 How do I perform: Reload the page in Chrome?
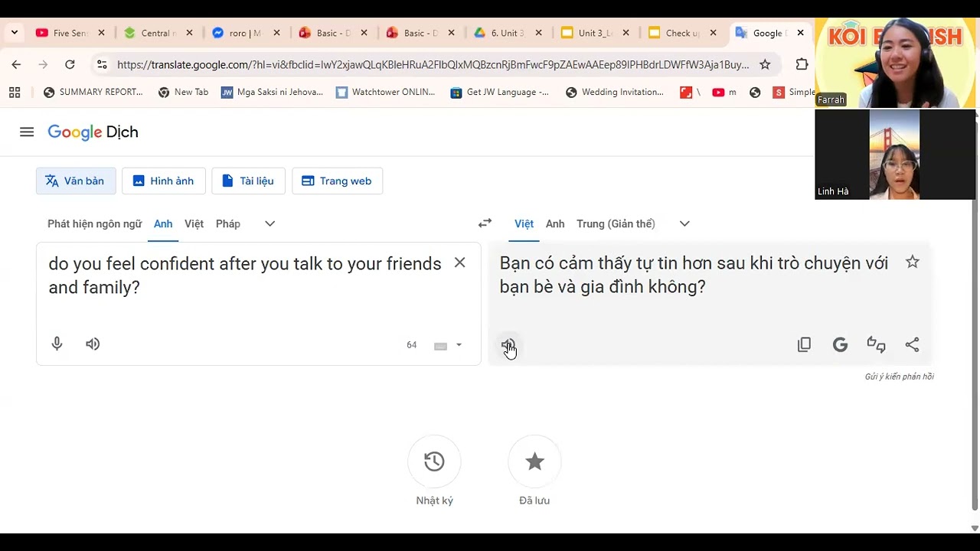pyautogui.click(x=70, y=64)
